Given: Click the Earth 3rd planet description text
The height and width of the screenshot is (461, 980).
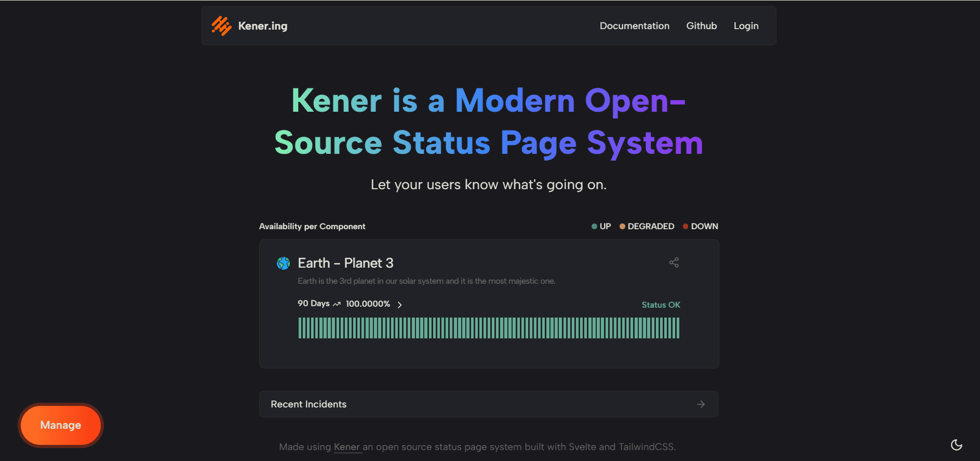Looking at the screenshot, I should click(x=426, y=281).
